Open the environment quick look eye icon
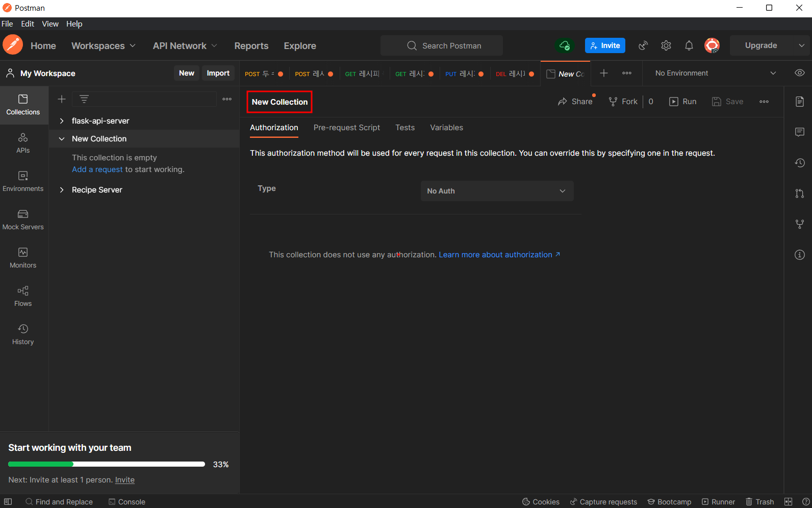The image size is (812, 508). (800, 73)
